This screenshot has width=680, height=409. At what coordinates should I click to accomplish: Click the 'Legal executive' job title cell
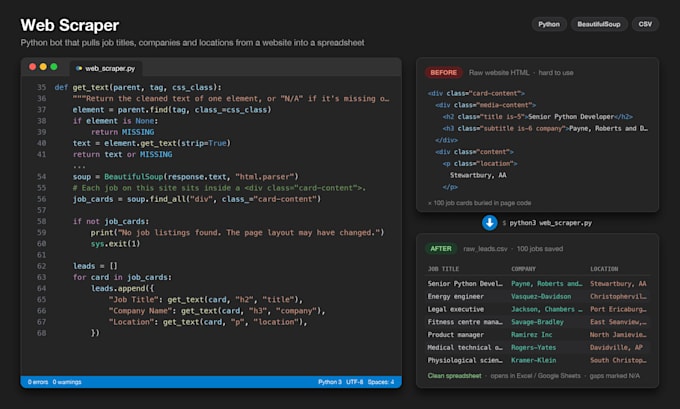click(456, 309)
